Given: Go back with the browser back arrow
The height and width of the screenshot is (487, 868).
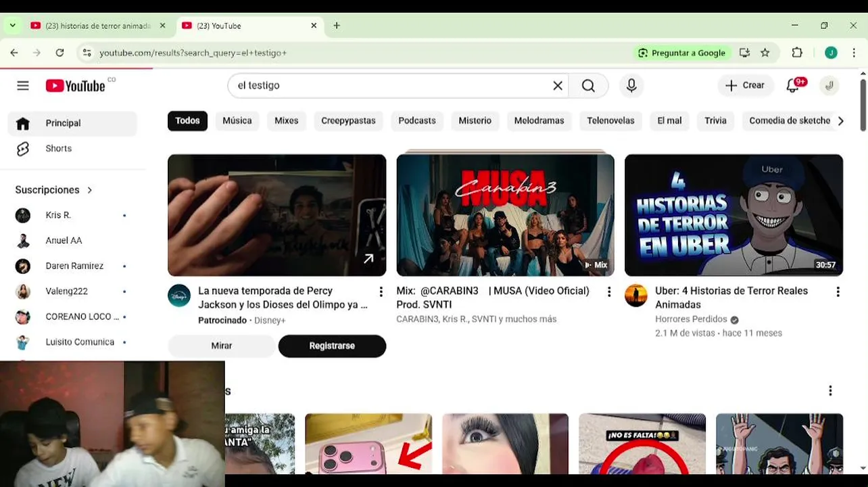Looking at the screenshot, I should [x=14, y=53].
